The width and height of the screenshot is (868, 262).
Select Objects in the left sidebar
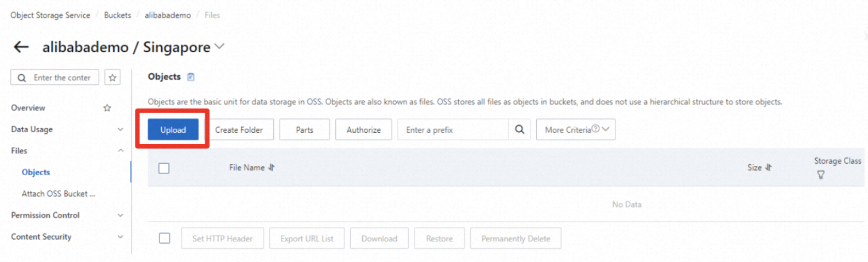click(36, 172)
